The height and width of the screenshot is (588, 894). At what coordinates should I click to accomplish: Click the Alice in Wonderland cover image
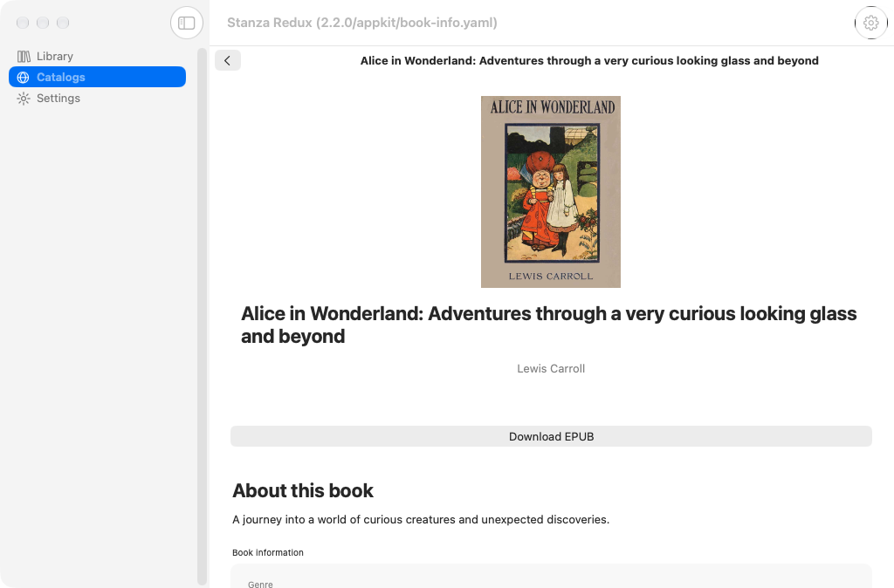click(x=551, y=191)
